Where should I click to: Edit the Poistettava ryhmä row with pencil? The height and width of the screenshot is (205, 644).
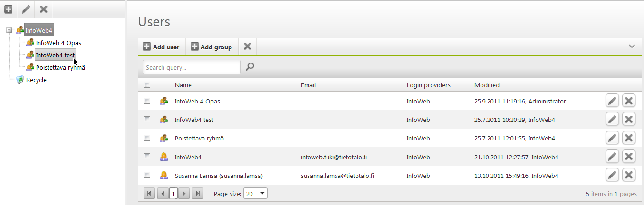(x=612, y=138)
